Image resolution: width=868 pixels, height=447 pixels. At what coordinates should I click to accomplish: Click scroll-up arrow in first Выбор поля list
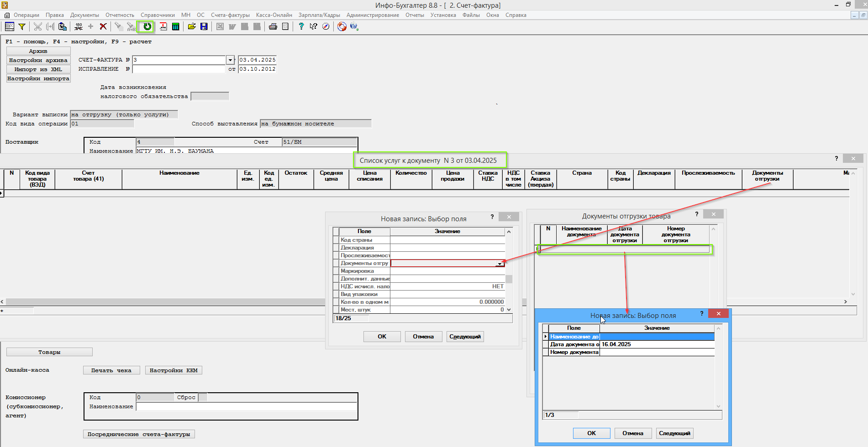[x=509, y=232]
